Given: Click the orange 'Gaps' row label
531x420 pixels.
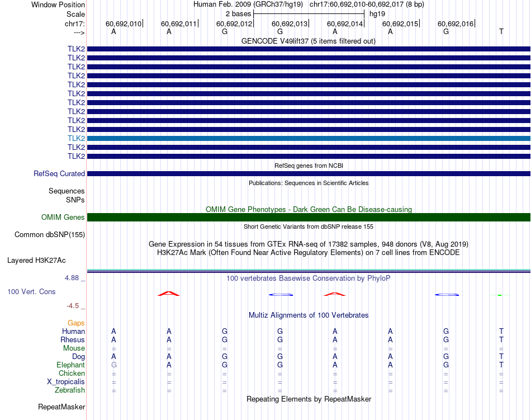Looking at the screenshot, I should 76,323.
